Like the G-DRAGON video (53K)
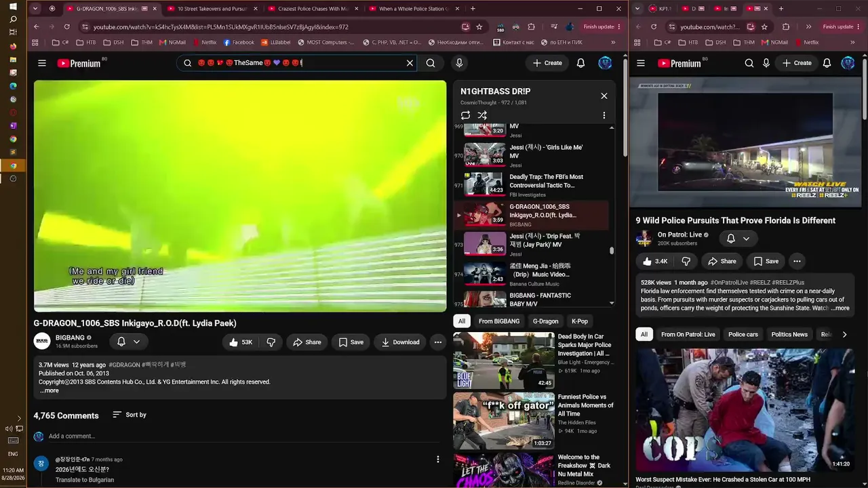The height and width of the screenshot is (488, 868). [241, 342]
